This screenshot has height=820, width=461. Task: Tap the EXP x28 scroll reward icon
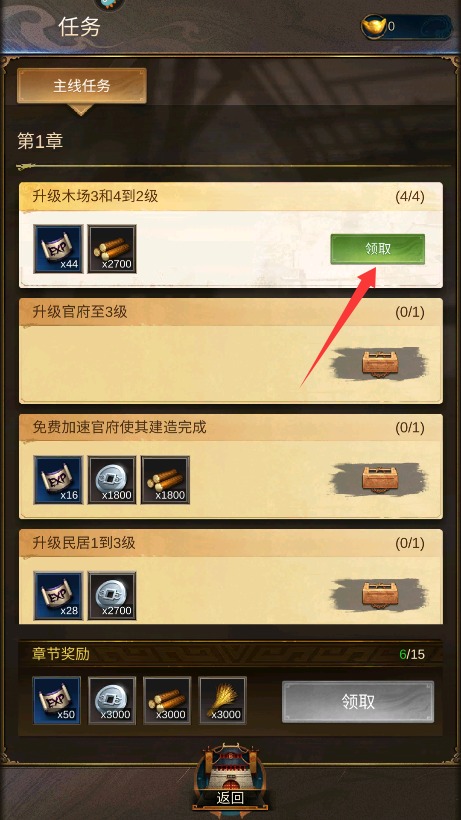59,596
